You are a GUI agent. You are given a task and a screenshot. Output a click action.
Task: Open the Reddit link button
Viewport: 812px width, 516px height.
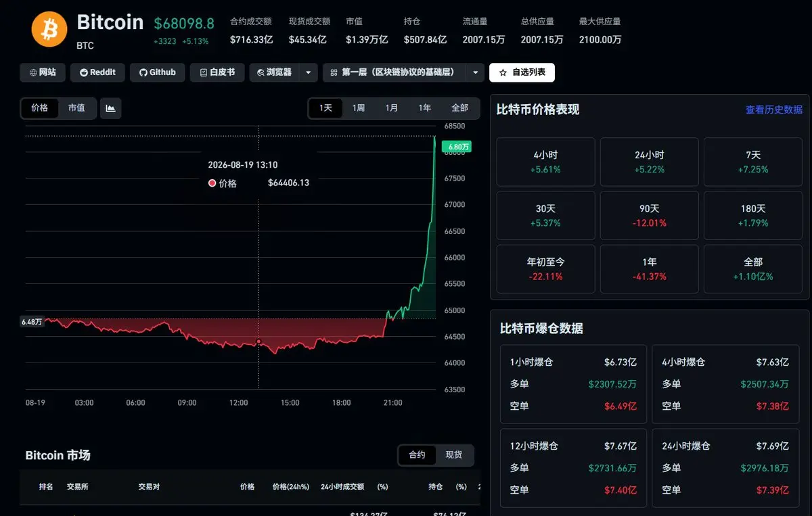point(97,72)
